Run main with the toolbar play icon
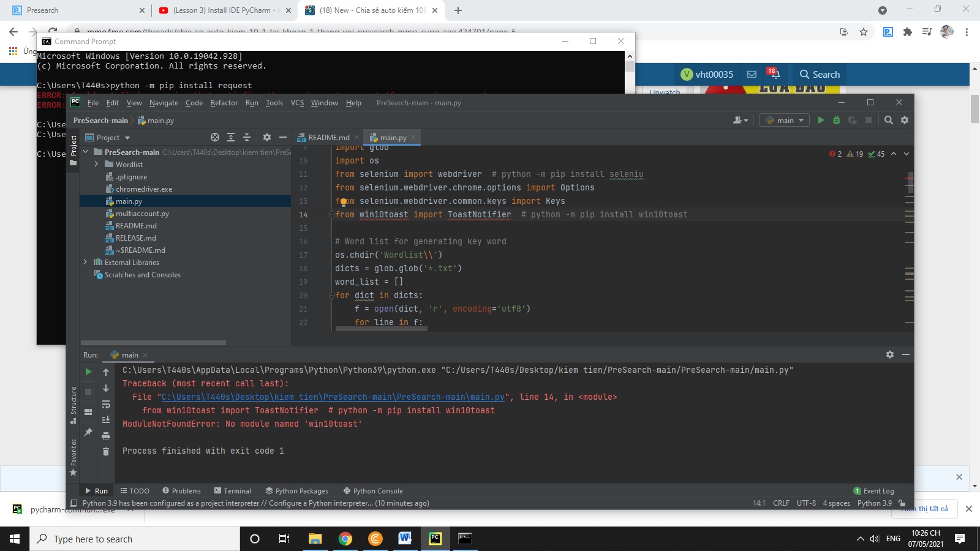This screenshot has height=551, width=980. click(x=821, y=121)
